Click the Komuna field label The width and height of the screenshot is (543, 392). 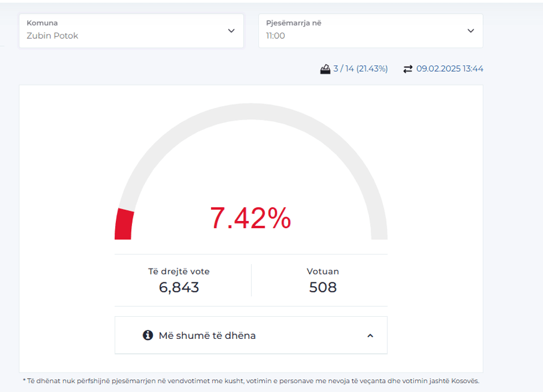[42, 23]
